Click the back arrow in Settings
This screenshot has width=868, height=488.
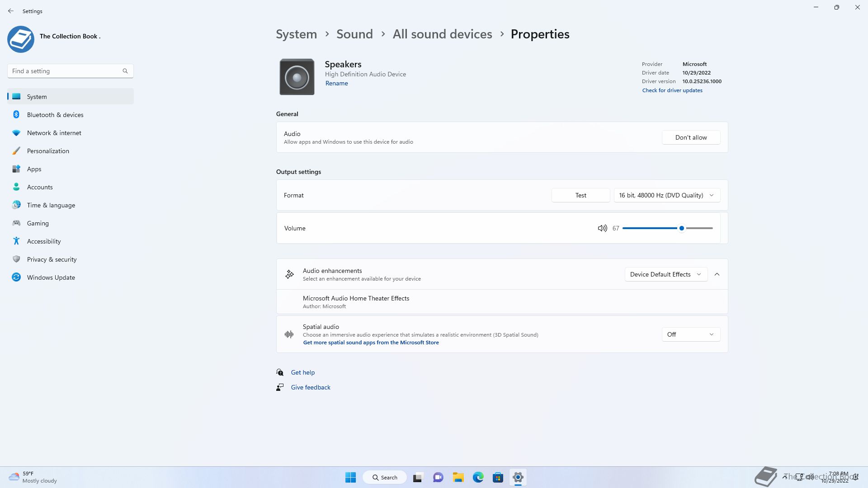coord(11,11)
